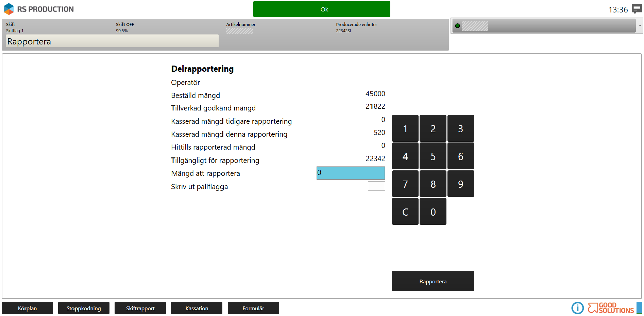Viewport: 644px width, 316px height.
Task: Click the Good Solutions logo
Action: point(610,308)
